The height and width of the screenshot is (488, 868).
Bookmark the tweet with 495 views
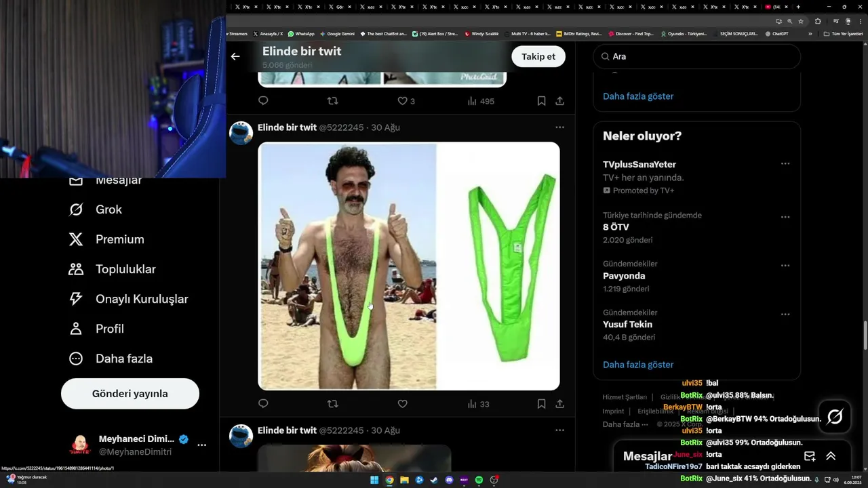(x=541, y=101)
